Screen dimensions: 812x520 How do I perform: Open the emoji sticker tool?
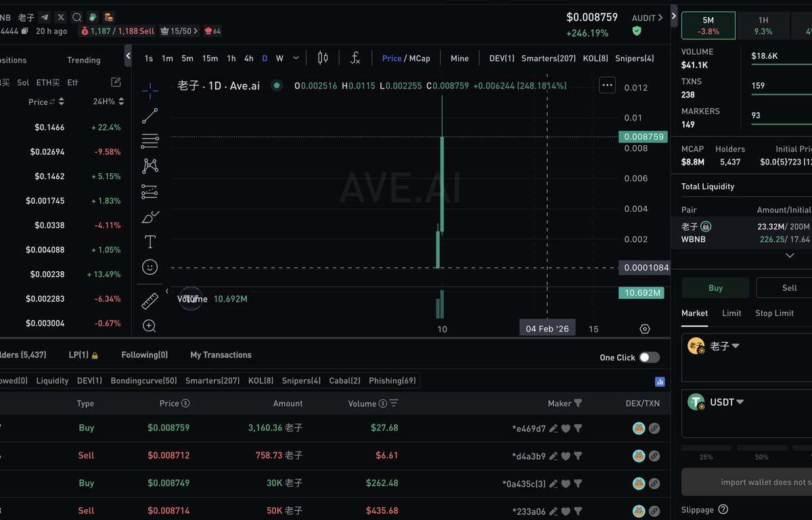tap(150, 267)
